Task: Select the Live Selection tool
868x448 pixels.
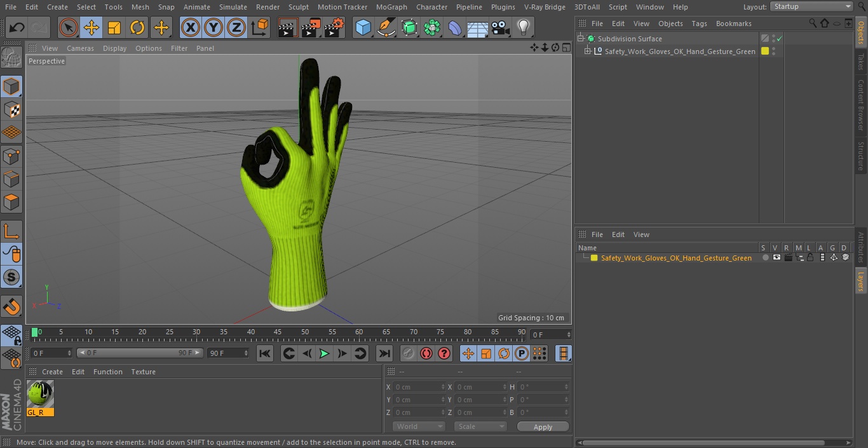Action: [x=68, y=27]
